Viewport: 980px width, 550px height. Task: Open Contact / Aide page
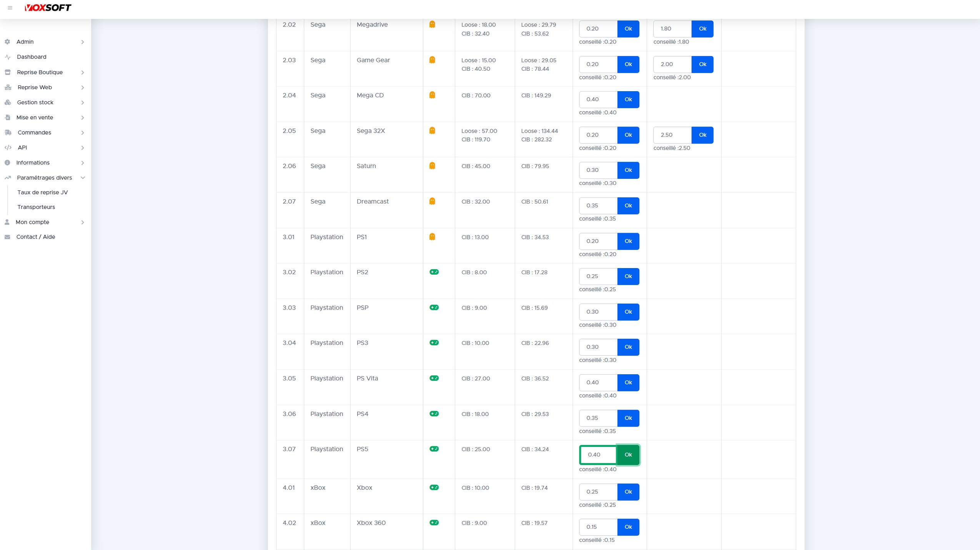point(35,237)
